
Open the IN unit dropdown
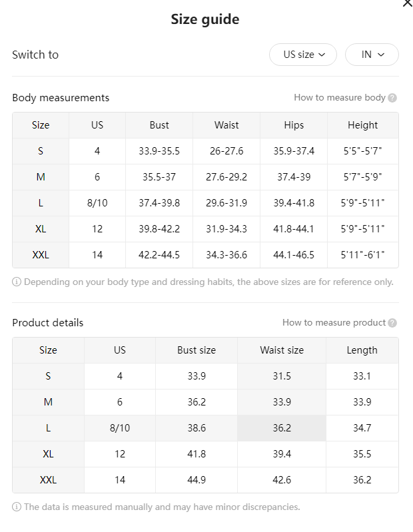pyautogui.click(x=372, y=55)
